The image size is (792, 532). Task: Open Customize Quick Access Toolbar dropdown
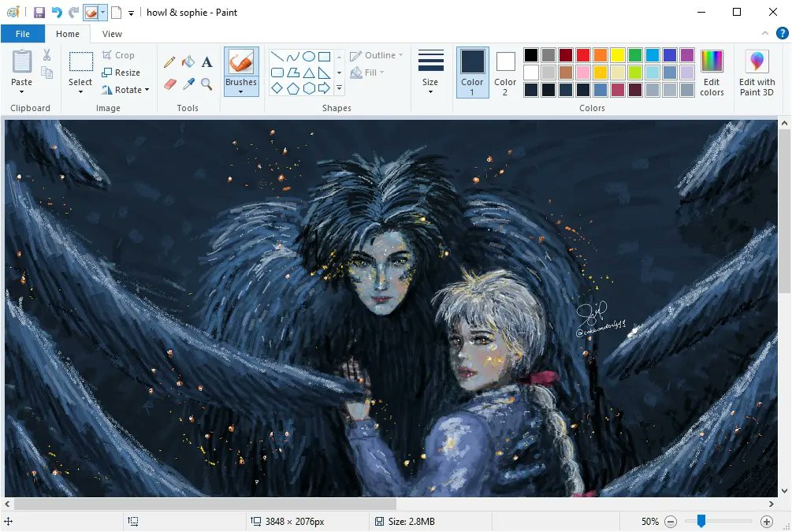point(131,13)
